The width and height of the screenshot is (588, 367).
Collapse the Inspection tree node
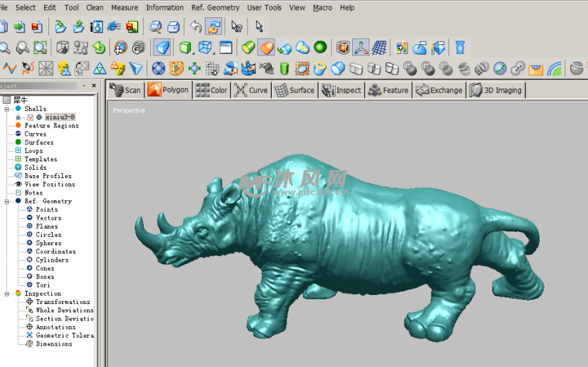coord(8,294)
